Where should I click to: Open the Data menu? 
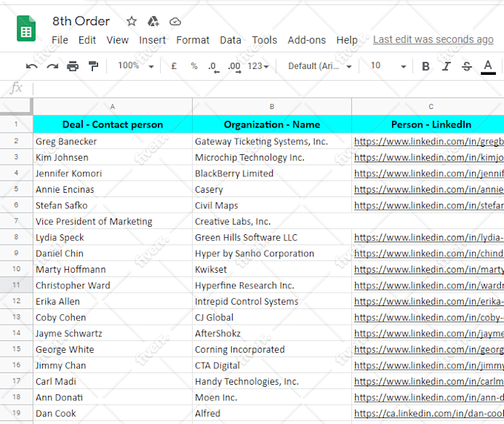coord(231,40)
